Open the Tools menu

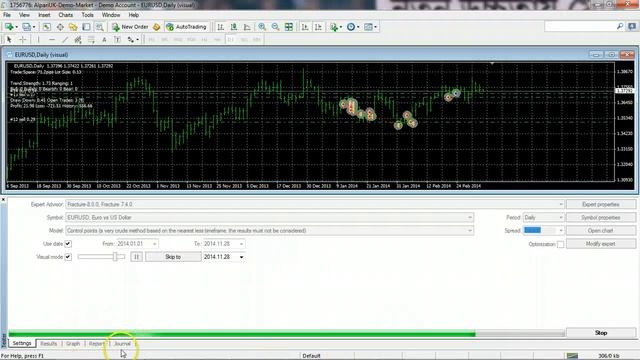click(87, 15)
